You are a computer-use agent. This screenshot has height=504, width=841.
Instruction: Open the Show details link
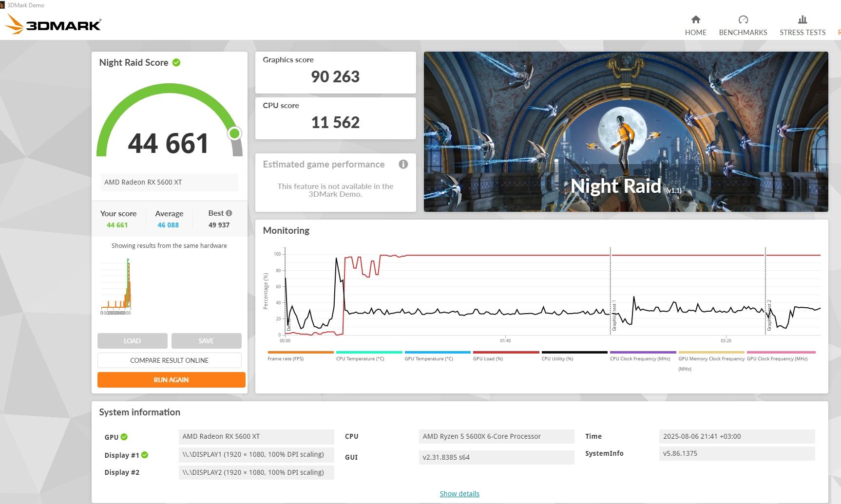click(x=459, y=493)
